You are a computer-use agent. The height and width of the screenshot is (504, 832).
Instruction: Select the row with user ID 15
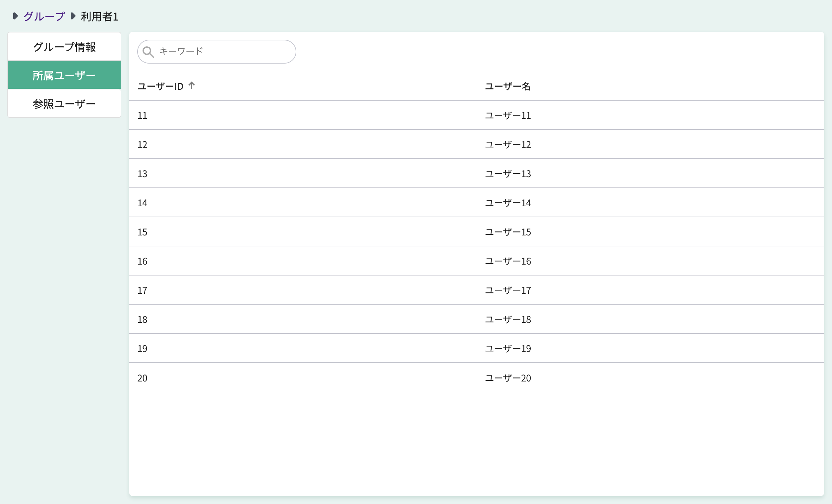tap(142, 232)
